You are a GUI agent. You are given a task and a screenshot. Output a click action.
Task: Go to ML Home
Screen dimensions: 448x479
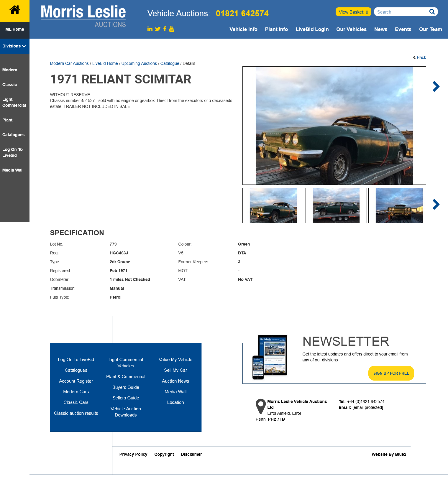14,29
